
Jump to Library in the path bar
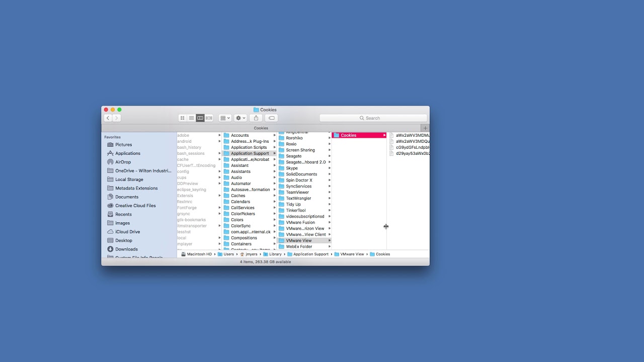point(272,254)
